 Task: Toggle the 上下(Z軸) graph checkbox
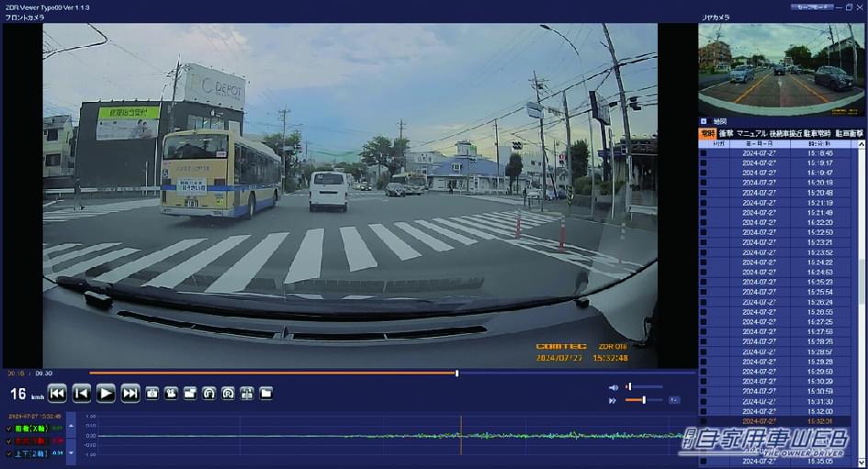point(10,453)
